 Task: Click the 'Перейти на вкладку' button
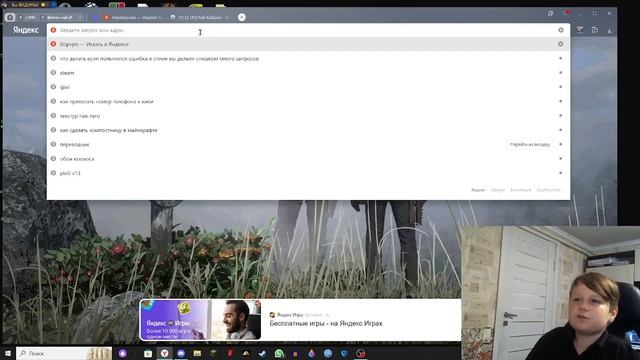[529, 144]
